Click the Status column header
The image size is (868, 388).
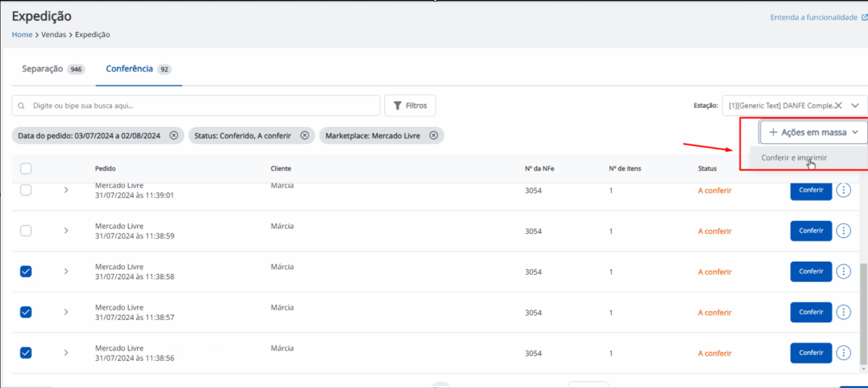pos(707,169)
